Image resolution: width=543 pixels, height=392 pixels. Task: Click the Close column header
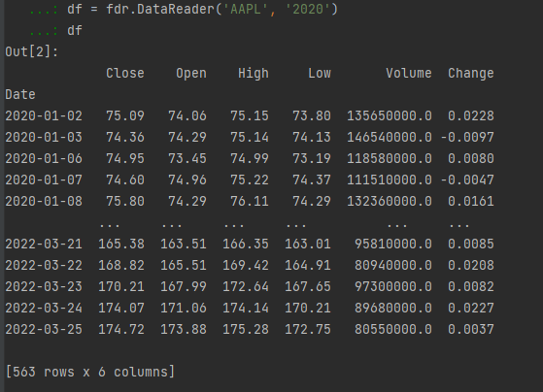point(125,74)
